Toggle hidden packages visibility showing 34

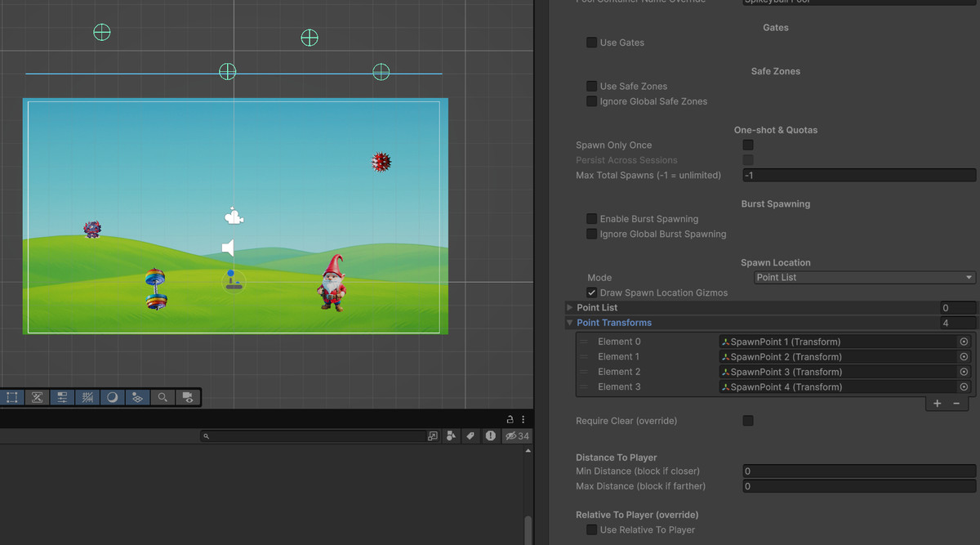[x=517, y=436]
